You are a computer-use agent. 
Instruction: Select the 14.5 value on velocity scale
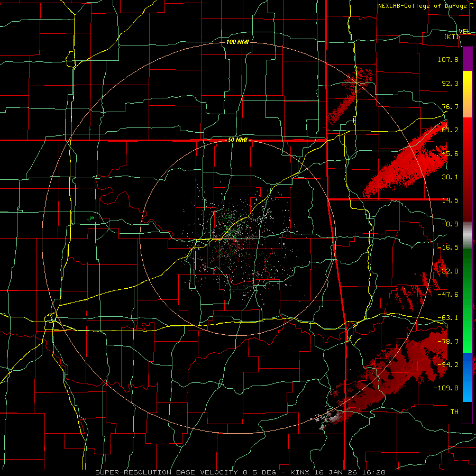[450, 200]
